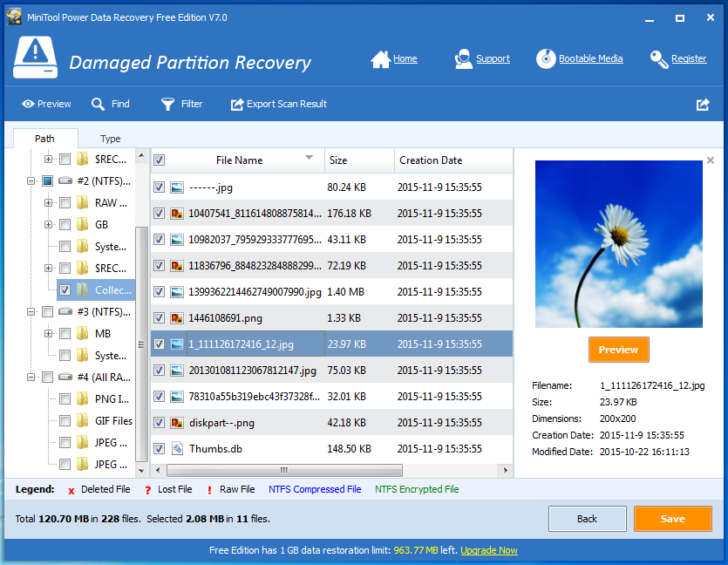Switch to the Type tab

point(110,138)
